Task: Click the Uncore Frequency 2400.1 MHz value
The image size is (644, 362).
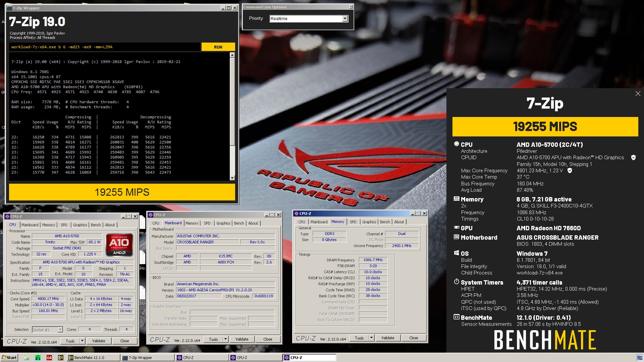Action: [402, 246]
